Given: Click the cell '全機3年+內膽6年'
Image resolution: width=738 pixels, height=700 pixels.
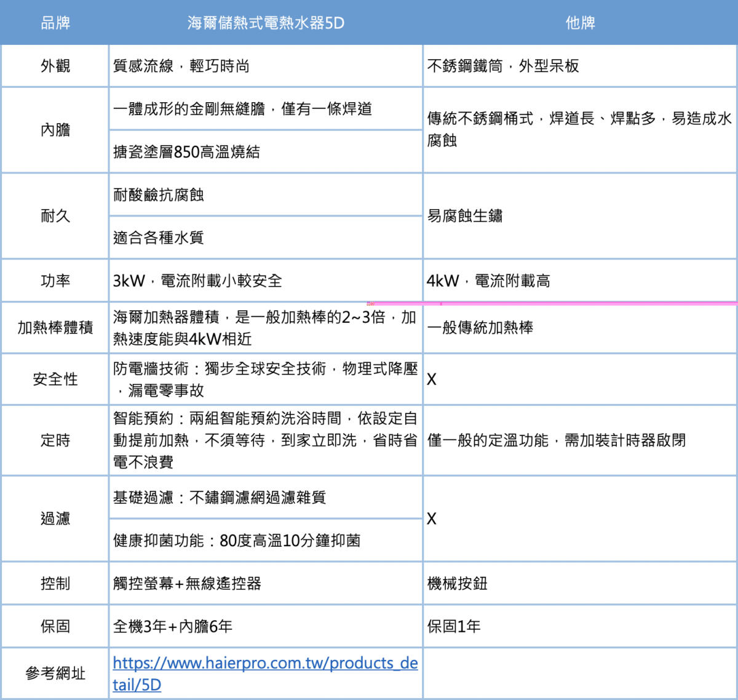Looking at the screenshot, I should coord(266,626).
